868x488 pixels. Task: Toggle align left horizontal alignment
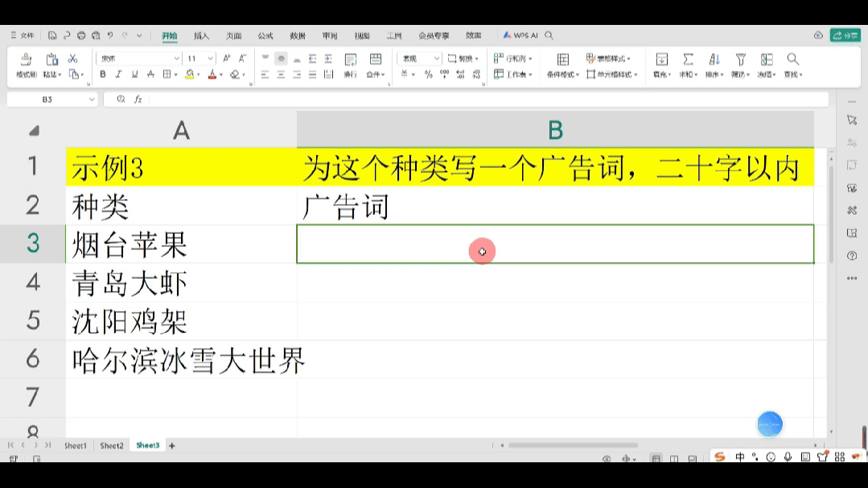[265, 75]
